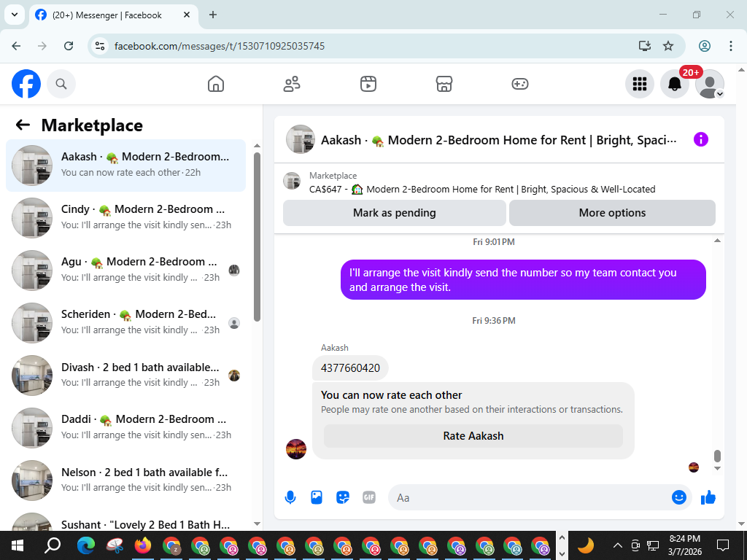The height and width of the screenshot is (560, 747).
Task: Launch Microsoft Edge from the taskbar
Action: tap(86, 545)
